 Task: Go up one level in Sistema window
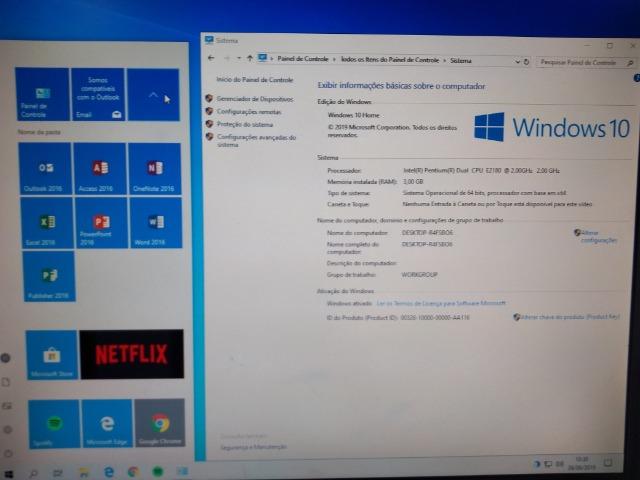click(x=250, y=58)
